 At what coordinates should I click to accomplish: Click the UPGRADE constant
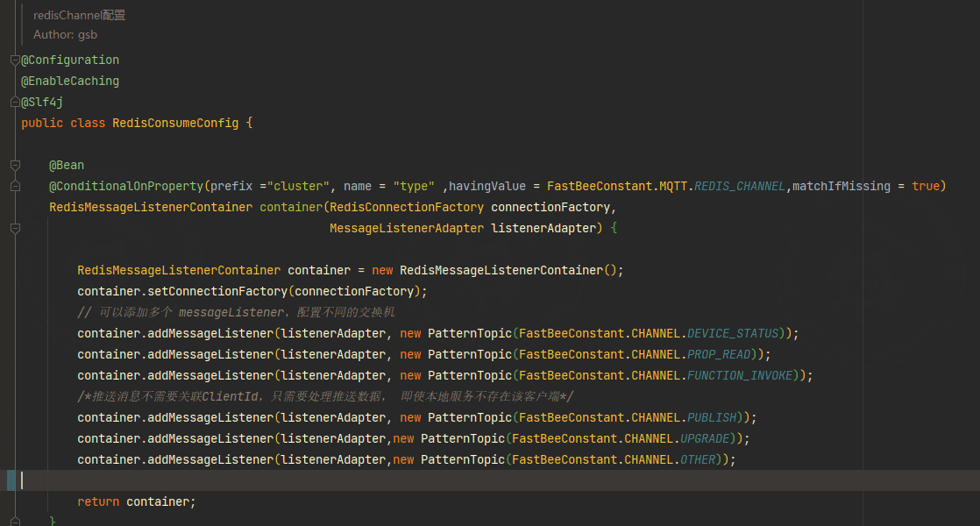pos(705,438)
